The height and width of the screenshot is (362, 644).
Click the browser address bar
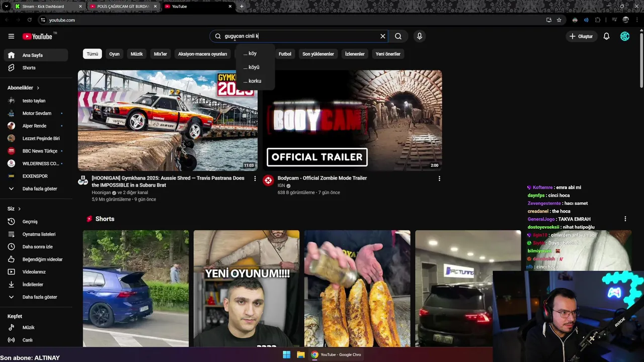tap(292, 20)
